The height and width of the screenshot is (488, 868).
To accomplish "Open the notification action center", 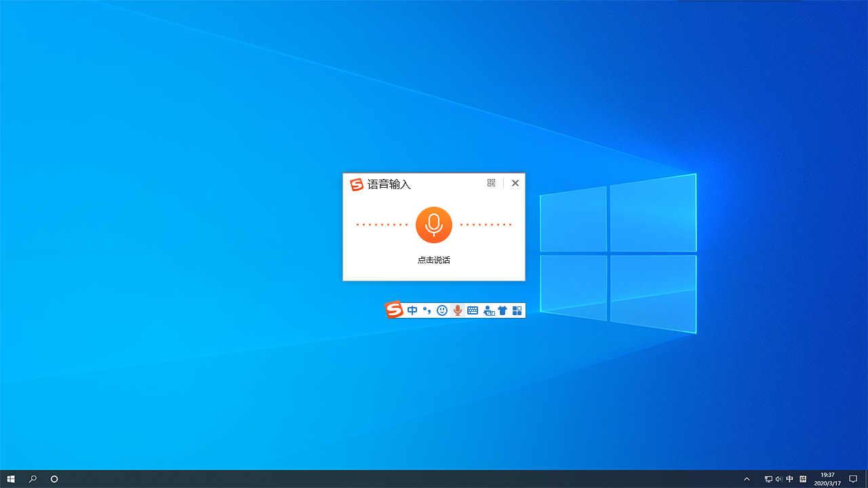I will [853, 479].
